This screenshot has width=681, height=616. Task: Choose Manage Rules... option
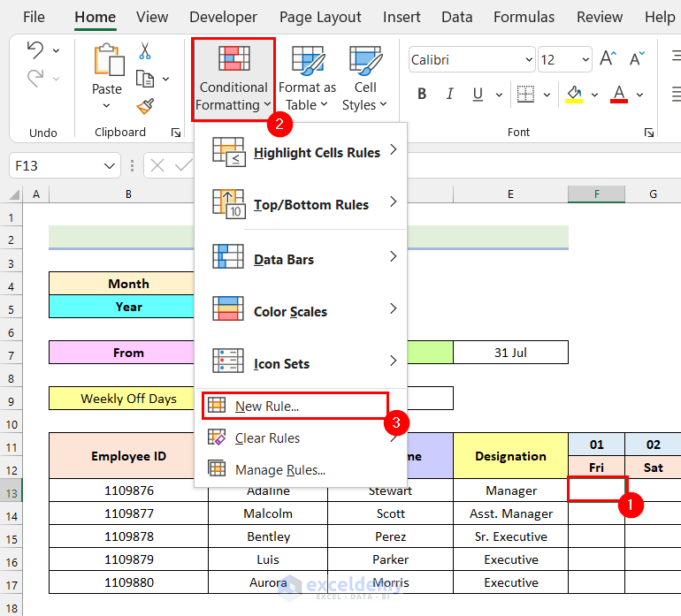[301, 469]
